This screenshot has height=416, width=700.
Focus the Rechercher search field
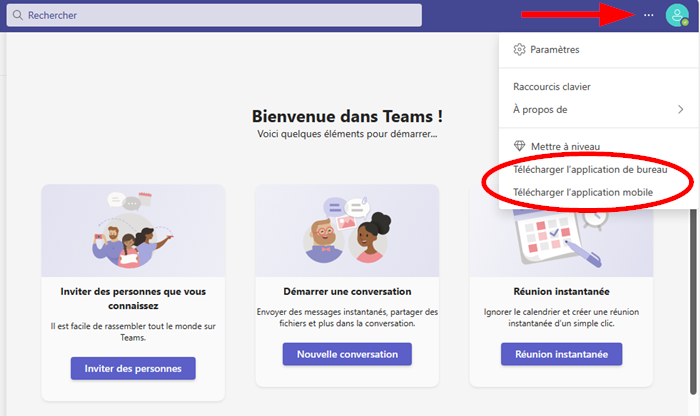(214, 15)
